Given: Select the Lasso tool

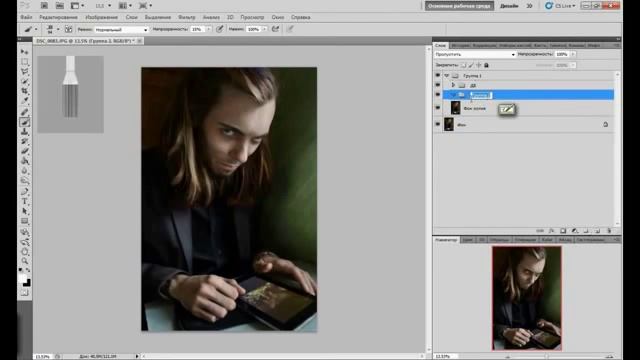Looking at the screenshot, I should [x=25, y=72].
